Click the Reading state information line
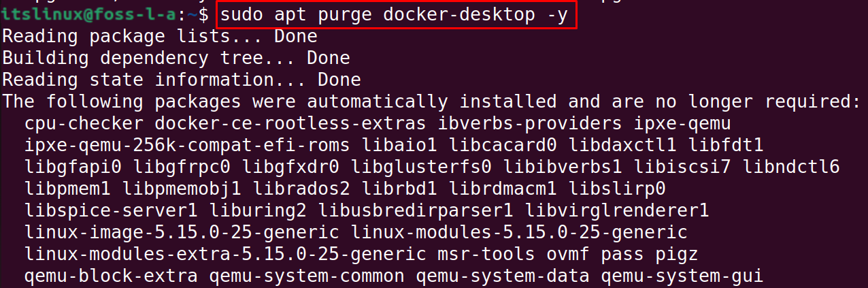868x288 pixels. pos(182,80)
